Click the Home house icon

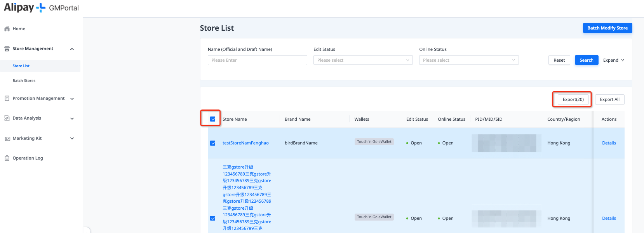(7, 29)
